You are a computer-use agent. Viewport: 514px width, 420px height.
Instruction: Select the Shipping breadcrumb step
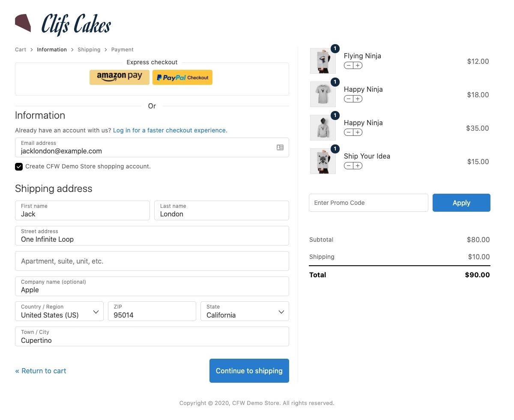click(x=89, y=50)
